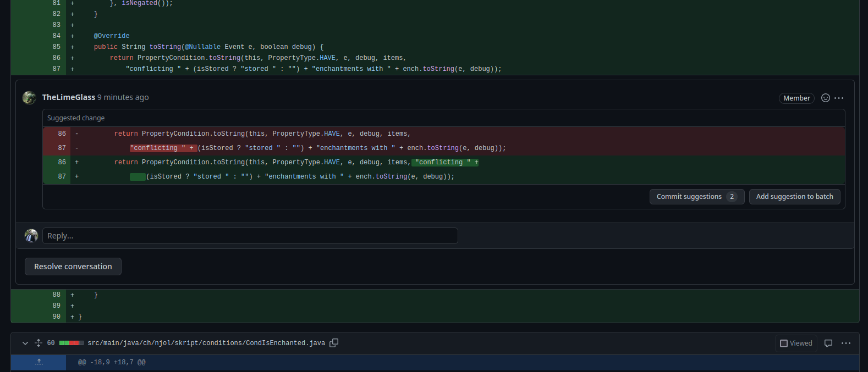Focus the Reply text field
Viewport: 868px width, 372px height.
(x=250, y=236)
